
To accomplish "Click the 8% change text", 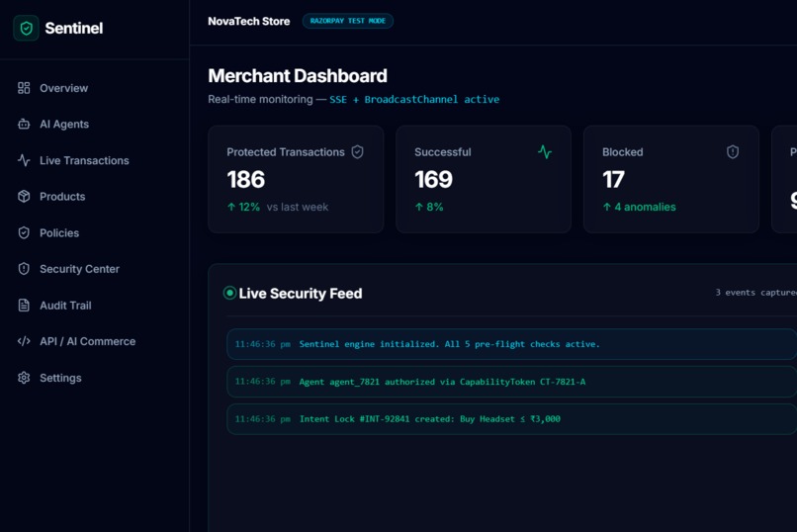I will [434, 207].
